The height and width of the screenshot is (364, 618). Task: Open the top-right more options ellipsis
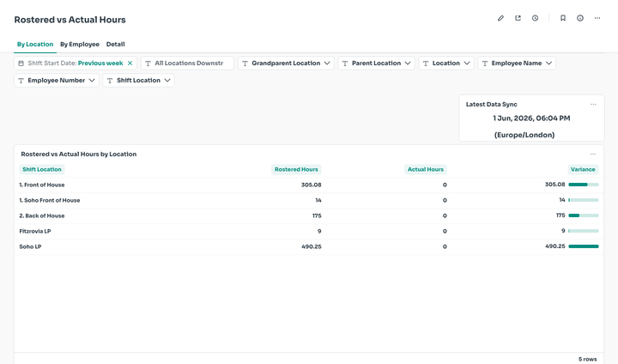click(x=597, y=18)
